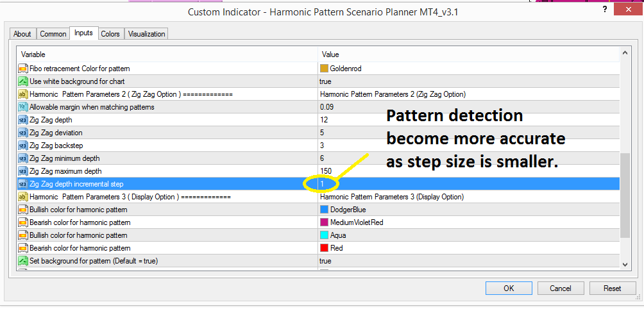This screenshot has height=309, width=644.
Task: Select 'Use white background for chart' label
Action: coord(77,81)
